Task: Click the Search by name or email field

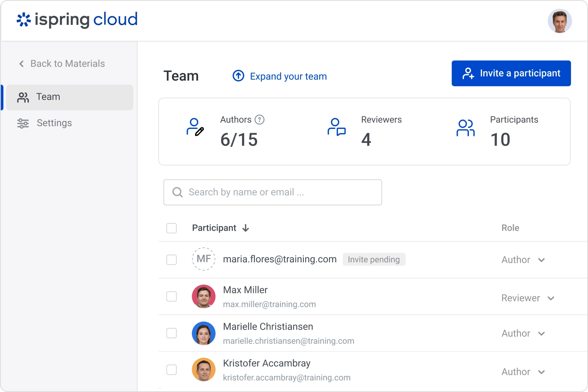Action: [x=273, y=192]
